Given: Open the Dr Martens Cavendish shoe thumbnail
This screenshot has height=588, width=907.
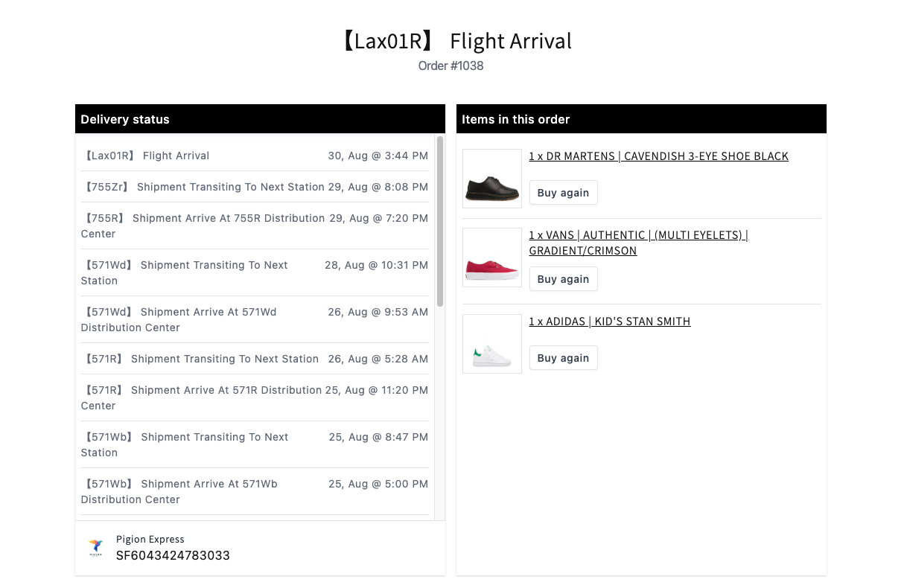Looking at the screenshot, I should pyautogui.click(x=492, y=179).
